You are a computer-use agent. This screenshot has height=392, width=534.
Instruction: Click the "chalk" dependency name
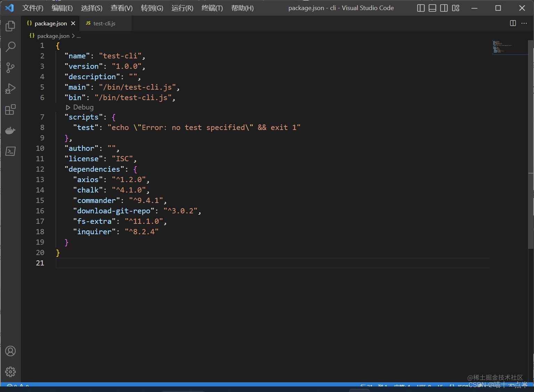88,190
